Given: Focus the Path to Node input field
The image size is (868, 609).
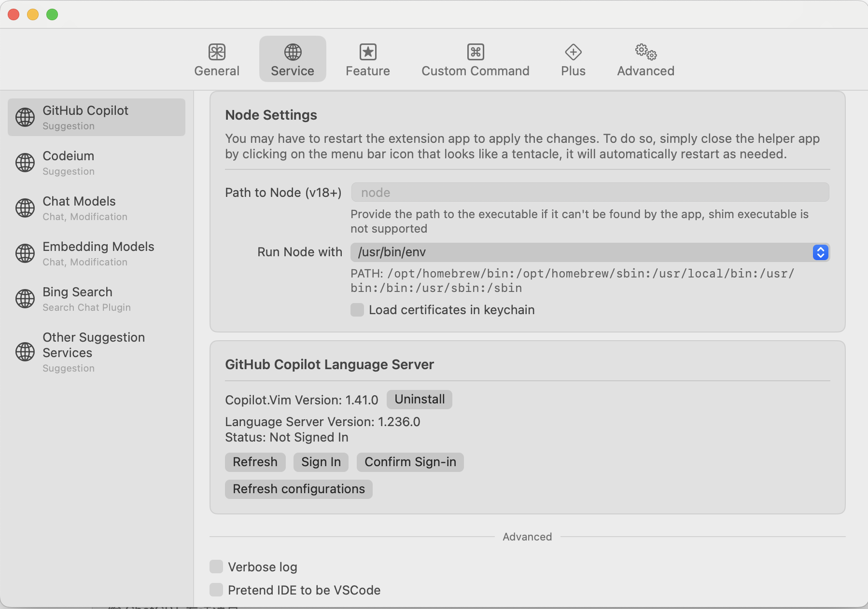Looking at the screenshot, I should click(590, 192).
